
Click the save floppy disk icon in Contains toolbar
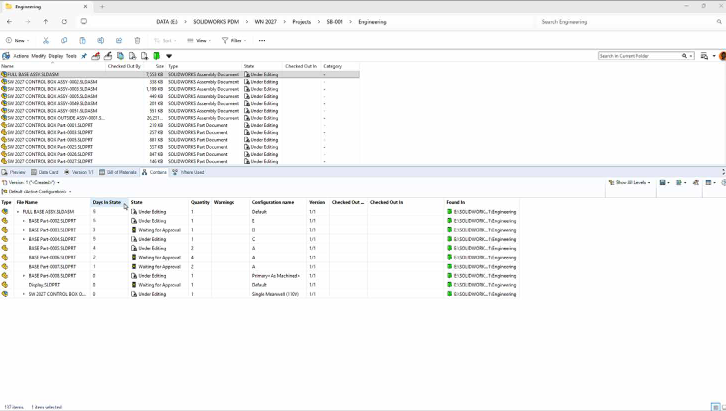(x=663, y=183)
